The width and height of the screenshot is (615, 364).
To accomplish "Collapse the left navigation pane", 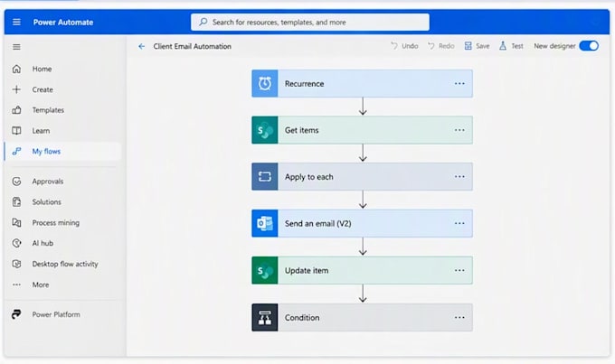I will [x=16, y=47].
